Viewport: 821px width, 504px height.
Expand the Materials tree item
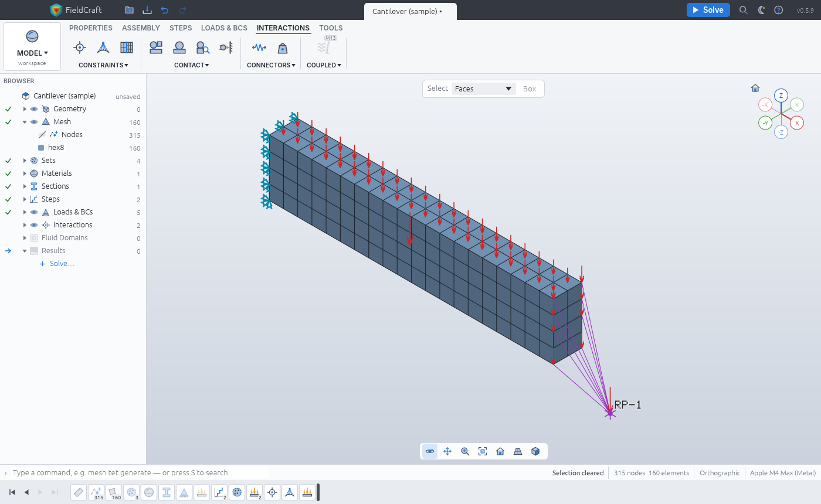coord(25,173)
